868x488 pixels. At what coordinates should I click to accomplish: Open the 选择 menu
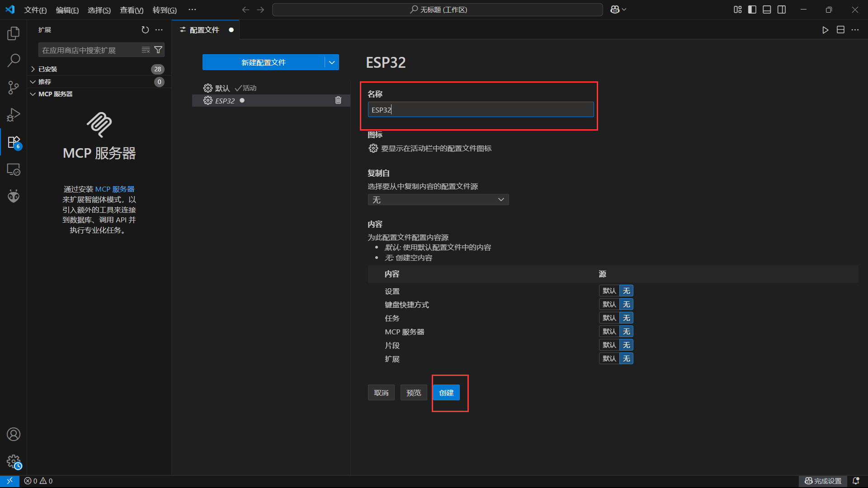99,10
